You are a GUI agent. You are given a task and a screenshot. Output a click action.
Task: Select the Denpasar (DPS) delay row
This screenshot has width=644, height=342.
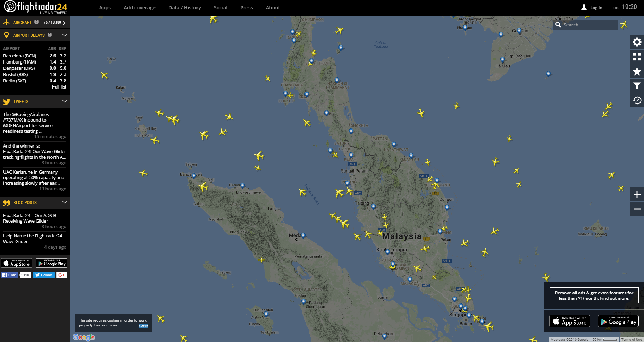(35, 68)
